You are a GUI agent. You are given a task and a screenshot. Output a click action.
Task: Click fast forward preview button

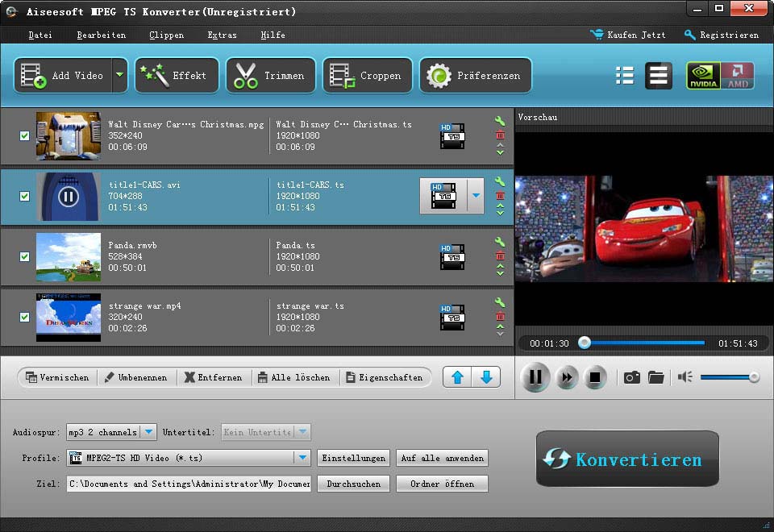click(567, 377)
